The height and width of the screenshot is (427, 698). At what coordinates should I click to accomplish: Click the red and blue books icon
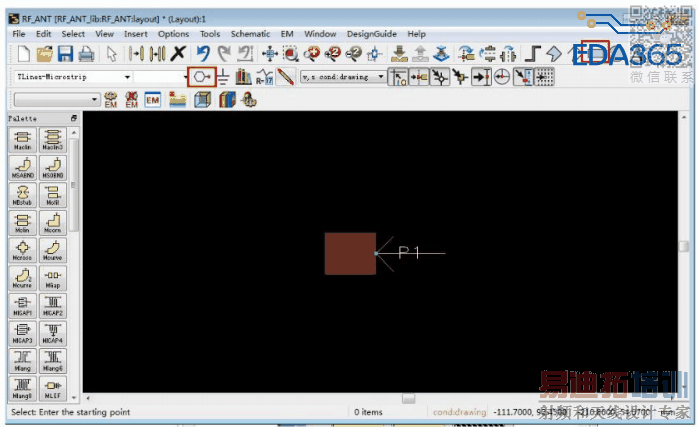pyautogui.click(x=227, y=100)
